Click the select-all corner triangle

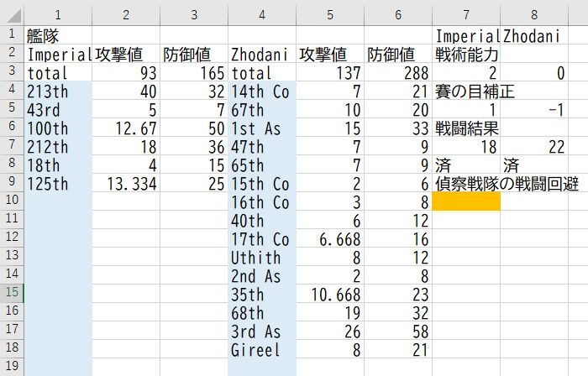pyautogui.click(x=13, y=16)
